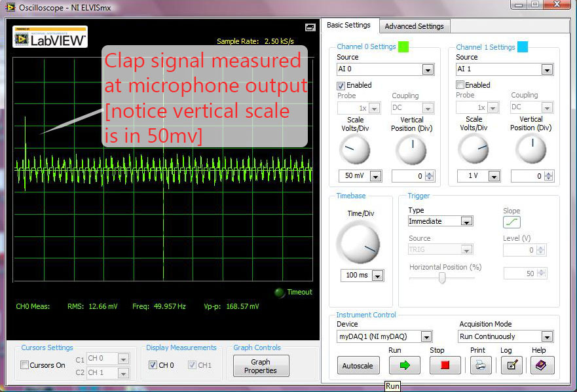This screenshot has height=392, width=577.
Task: Click the green Run arrow button
Action: (404, 365)
